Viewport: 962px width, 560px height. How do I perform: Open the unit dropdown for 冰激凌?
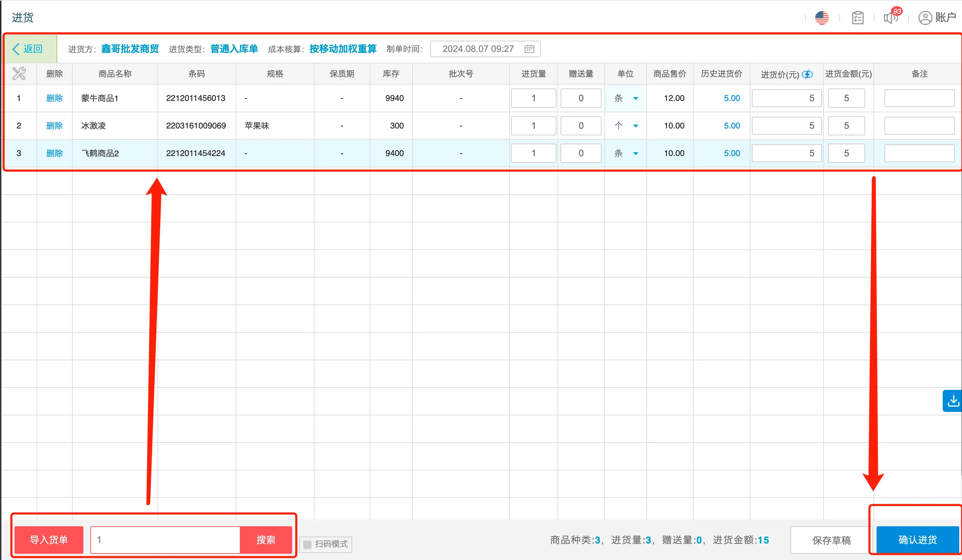[x=636, y=125]
